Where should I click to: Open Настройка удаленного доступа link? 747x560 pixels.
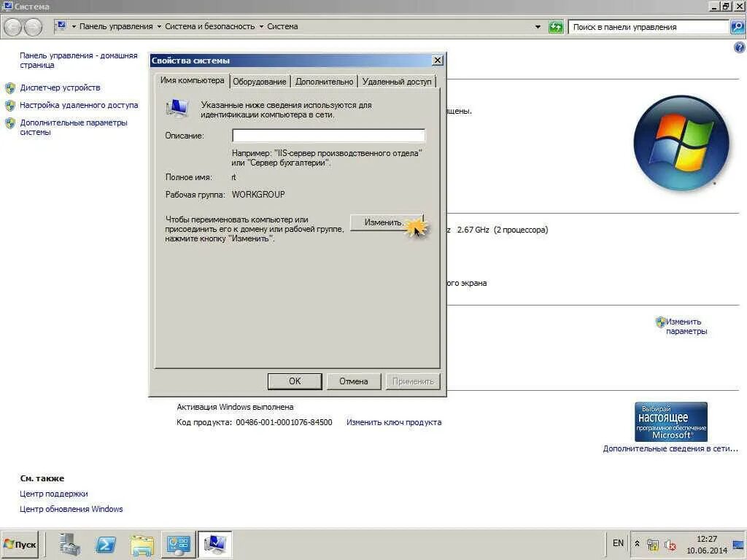[x=79, y=105]
